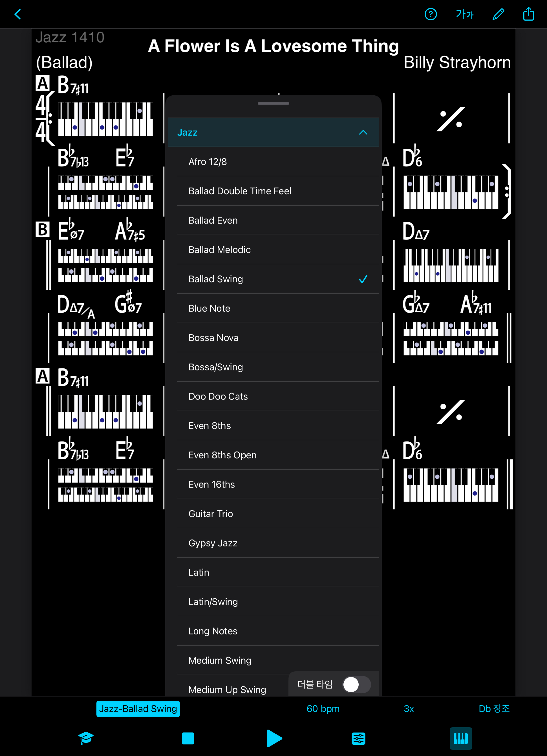Open the Db 장조 key selector
Screen dimensions: 547x756
[x=494, y=708]
